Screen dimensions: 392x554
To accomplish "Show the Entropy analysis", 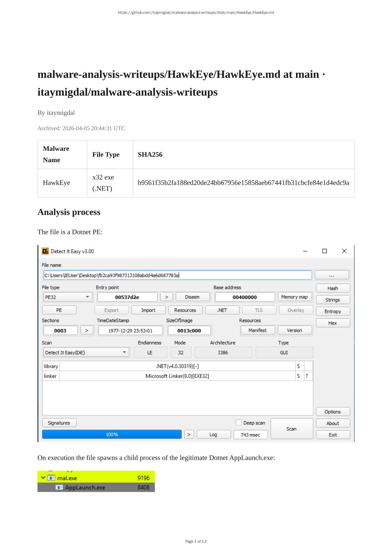I will (x=333, y=311).
